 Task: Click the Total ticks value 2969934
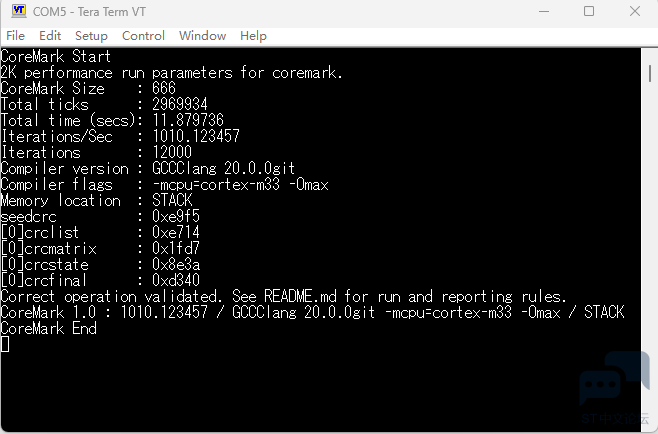tap(180, 104)
